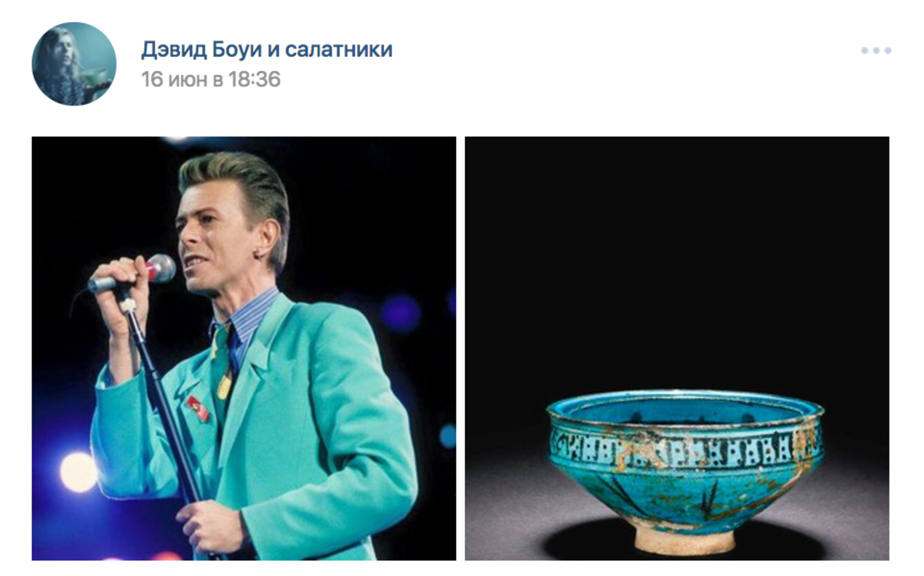The image size is (924, 576).
Task: Click the word «Дэвид» in the community name
Action: pos(174,50)
